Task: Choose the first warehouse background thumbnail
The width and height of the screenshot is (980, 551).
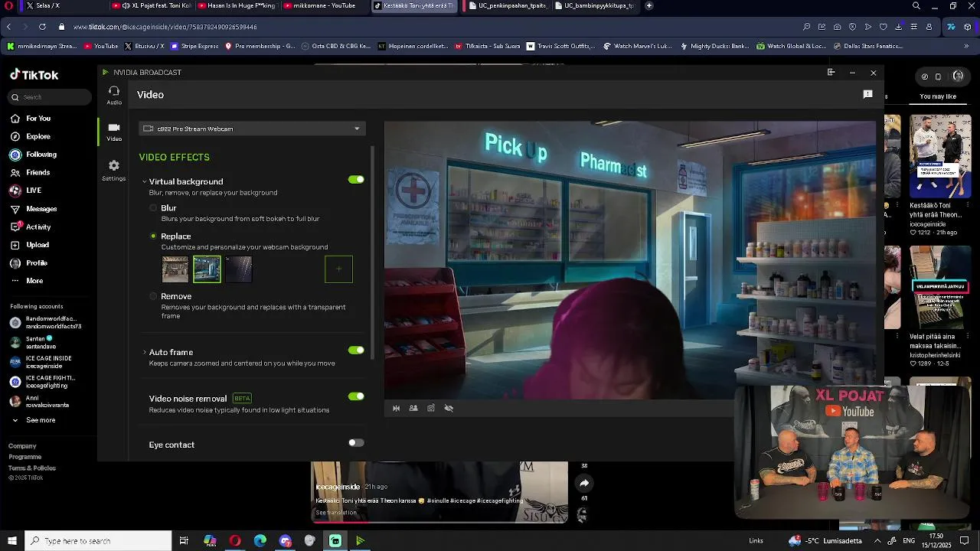Action: 175,269
